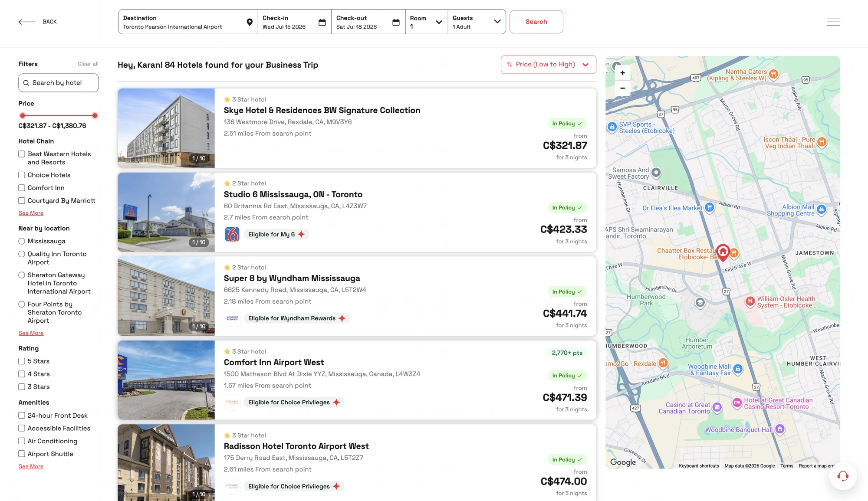Click Keyboard shortcuts on the map
The width and height of the screenshot is (868, 501).
pyautogui.click(x=699, y=466)
